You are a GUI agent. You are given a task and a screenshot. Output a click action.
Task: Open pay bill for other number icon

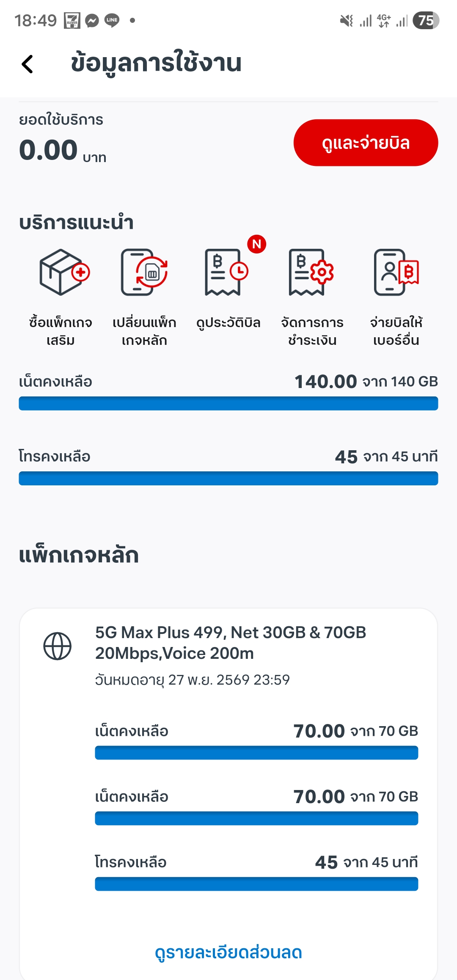(396, 272)
